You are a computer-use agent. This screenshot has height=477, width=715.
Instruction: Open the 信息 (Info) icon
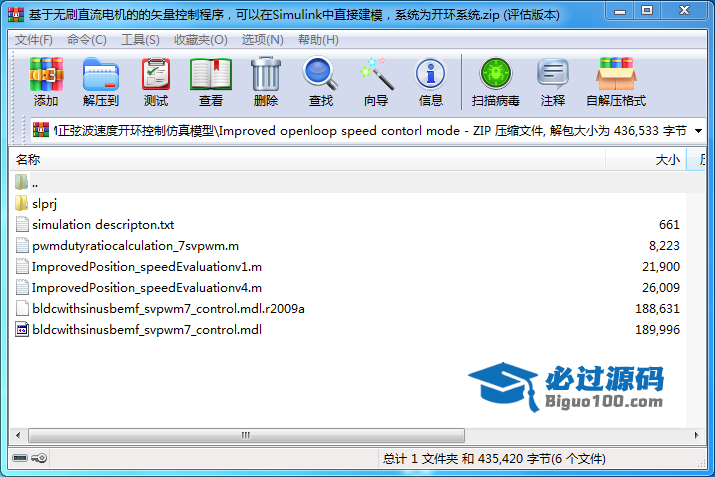[x=430, y=74]
